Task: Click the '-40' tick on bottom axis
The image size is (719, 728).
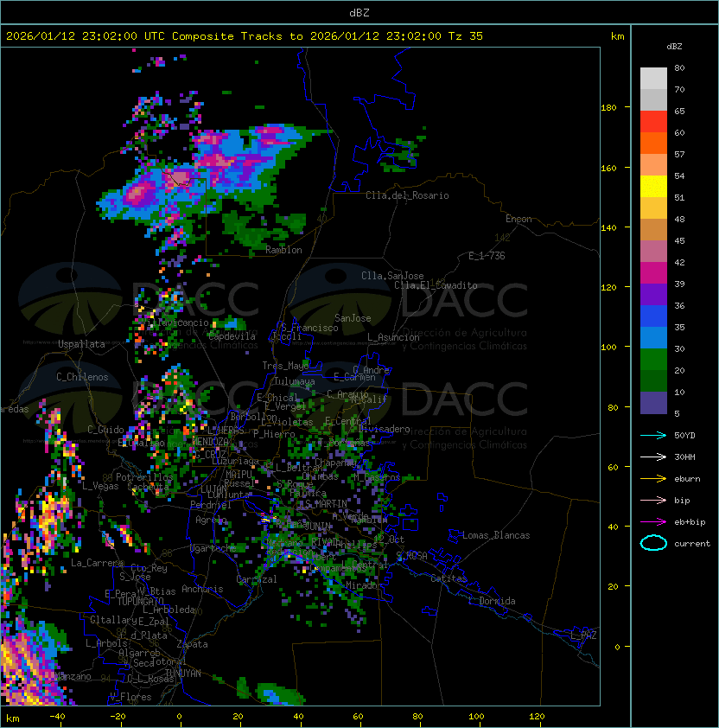Action: coord(57,717)
